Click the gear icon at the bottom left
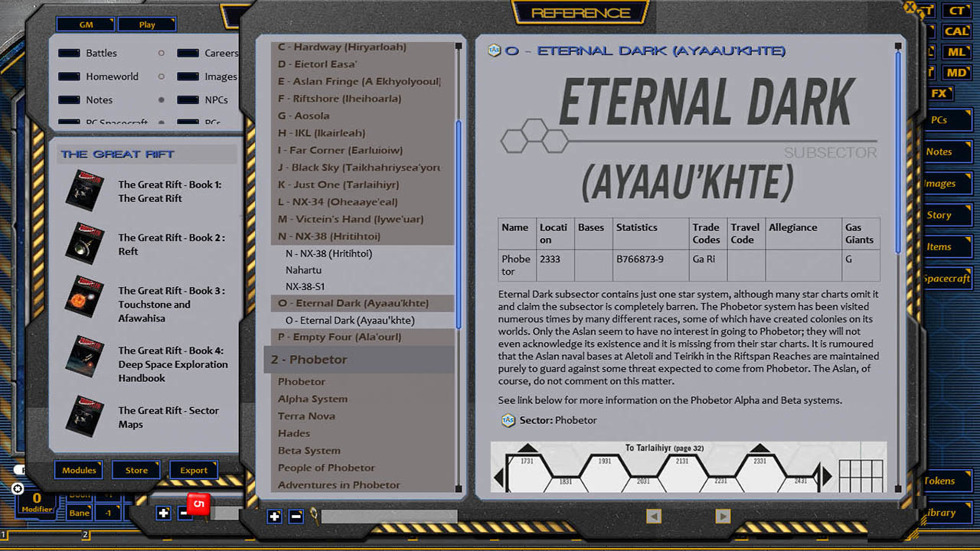The width and height of the screenshot is (980, 551). click(x=18, y=487)
